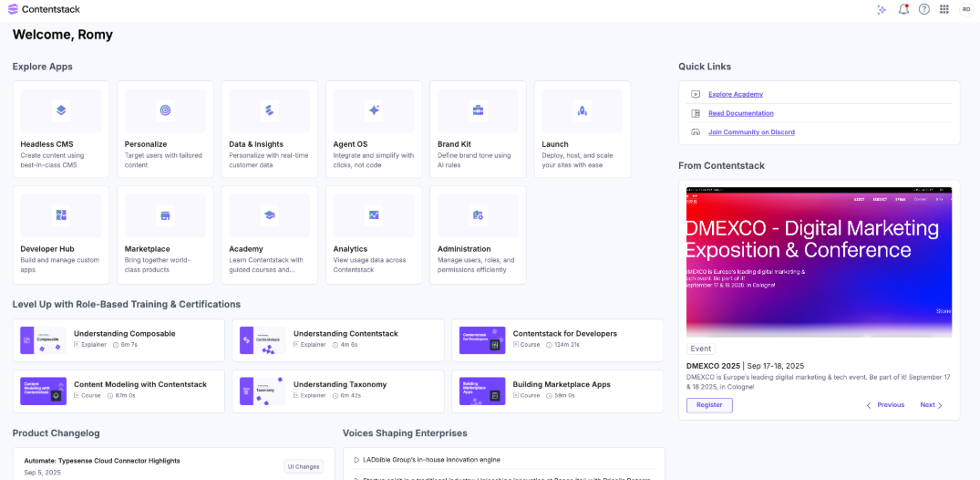Click the Administration icon

click(x=478, y=215)
